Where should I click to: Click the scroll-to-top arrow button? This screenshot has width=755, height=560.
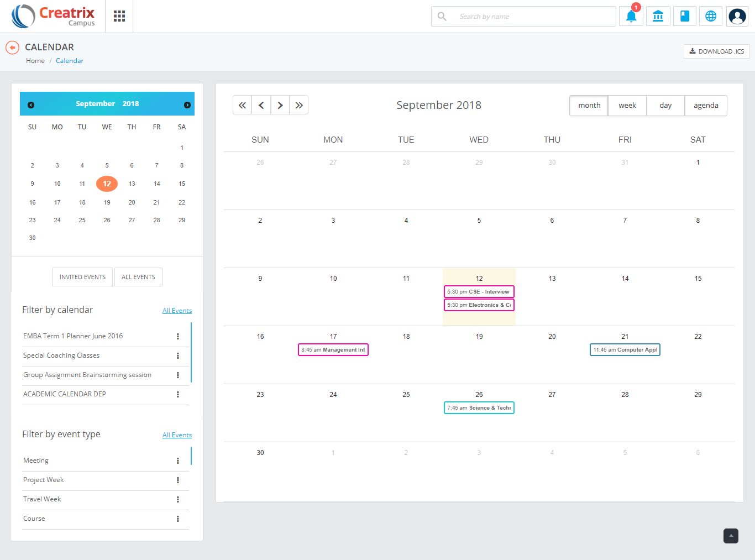tap(731, 536)
